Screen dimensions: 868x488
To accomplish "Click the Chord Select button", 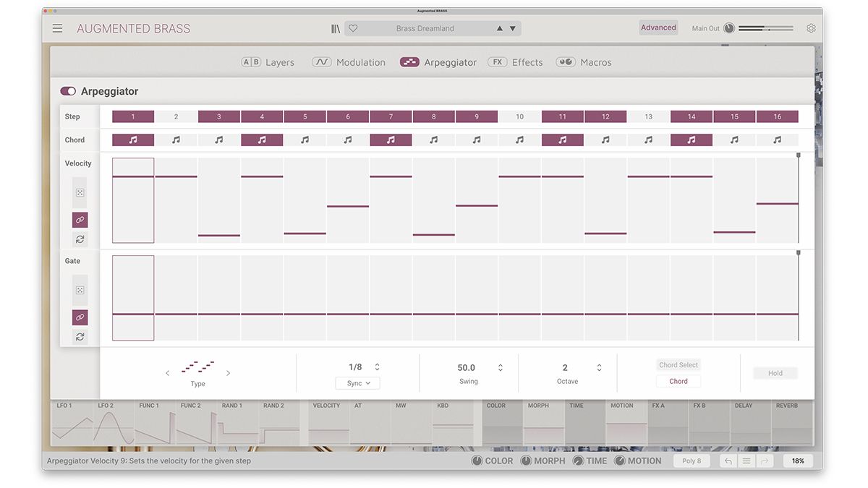I will click(x=678, y=365).
